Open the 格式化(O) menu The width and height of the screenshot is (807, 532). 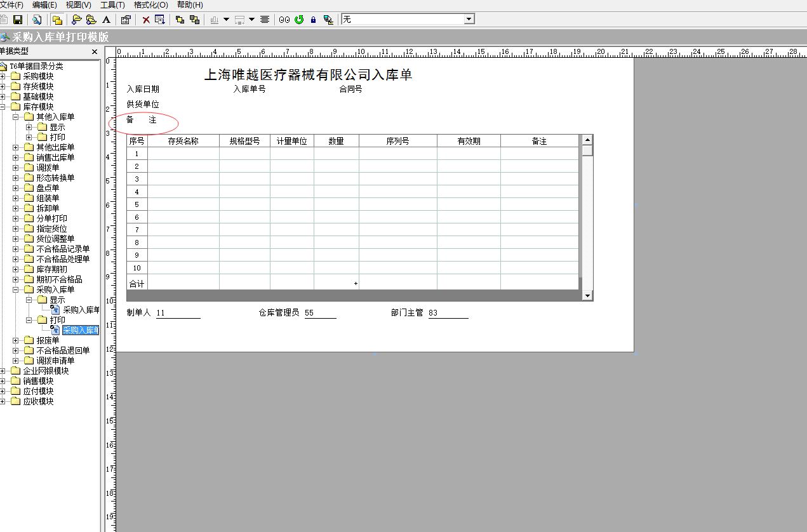(150, 4)
